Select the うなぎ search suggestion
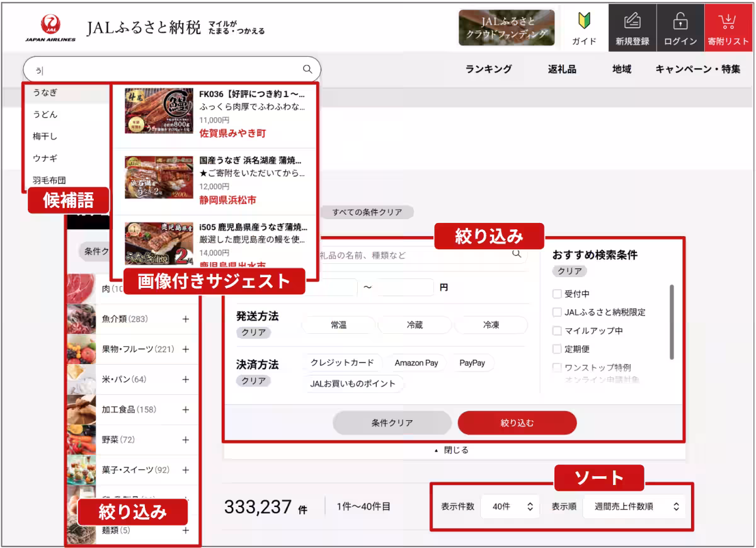Screen dimensions: 756x548 [x=46, y=93]
